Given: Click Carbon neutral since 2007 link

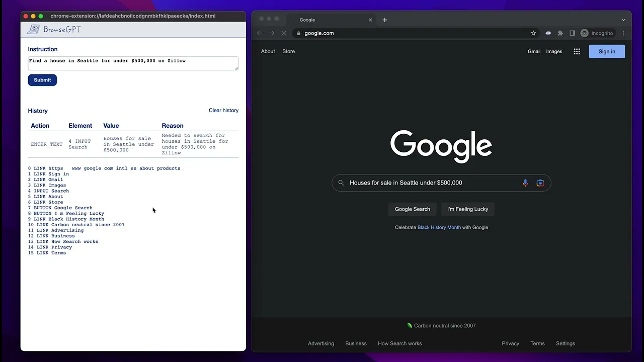Looking at the screenshot, I should point(445,325).
